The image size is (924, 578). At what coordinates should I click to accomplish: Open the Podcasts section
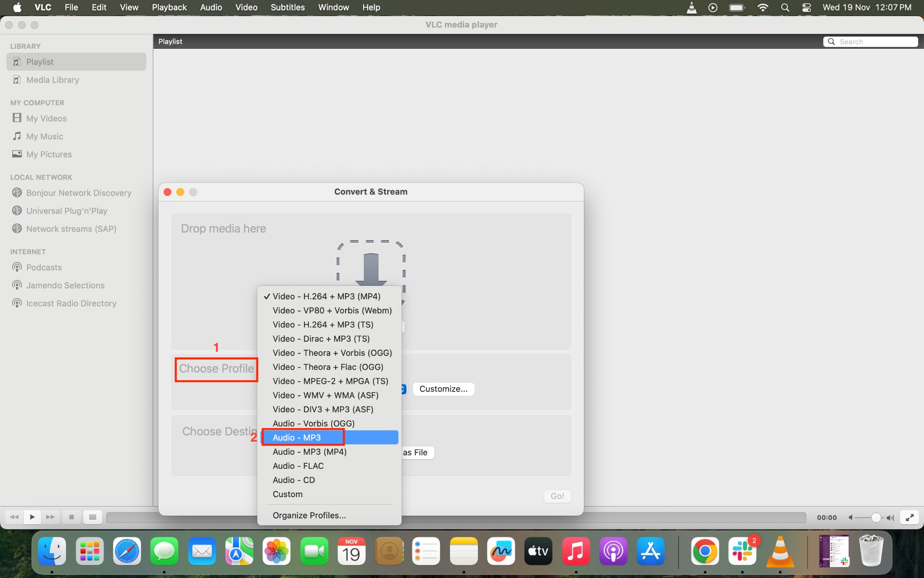43,267
